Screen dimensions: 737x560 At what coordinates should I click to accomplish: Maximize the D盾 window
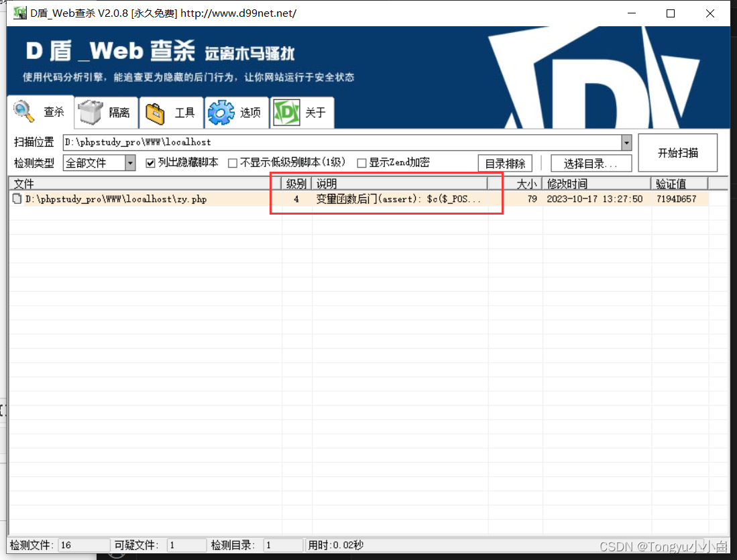coord(671,13)
